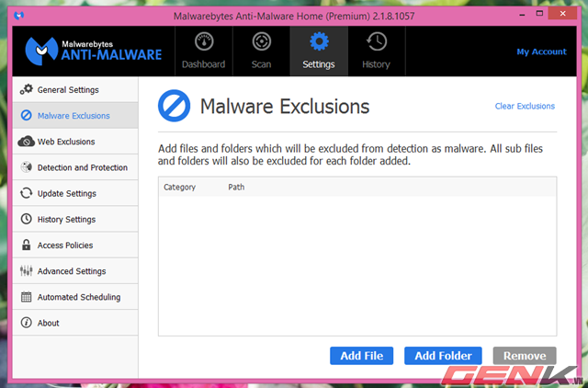This screenshot has height=388, width=588.
Task: Click the About info icon
Action: click(x=27, y=323)
